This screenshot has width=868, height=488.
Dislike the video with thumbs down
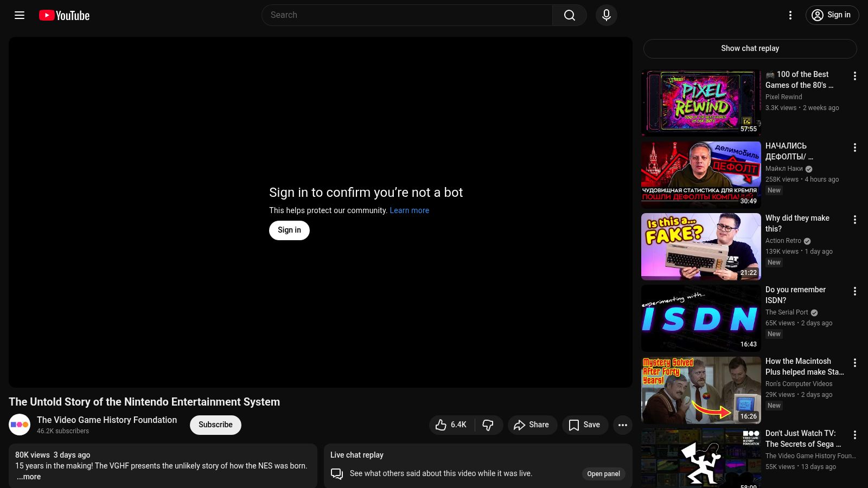488,425
